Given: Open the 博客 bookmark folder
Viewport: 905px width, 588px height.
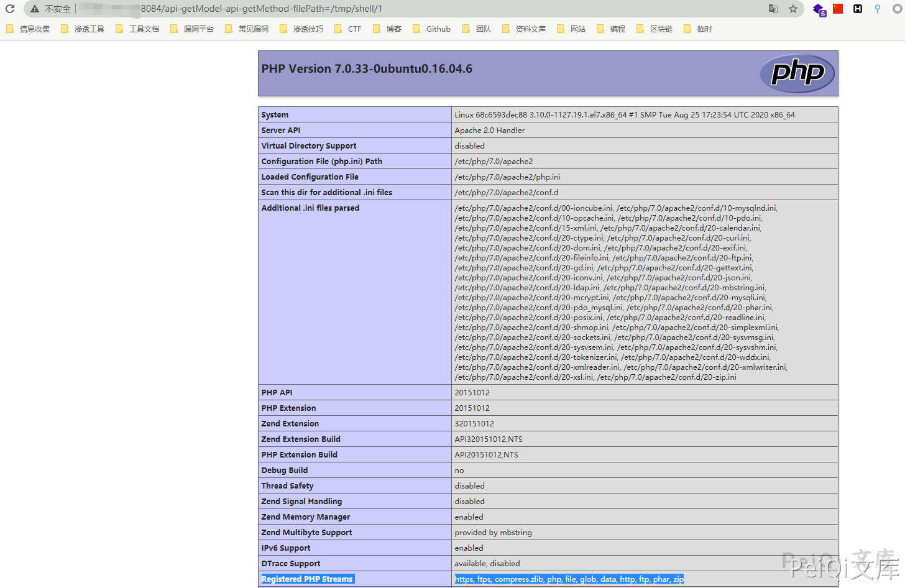Looking at the screenshot, I should click(x=388, y=29).
